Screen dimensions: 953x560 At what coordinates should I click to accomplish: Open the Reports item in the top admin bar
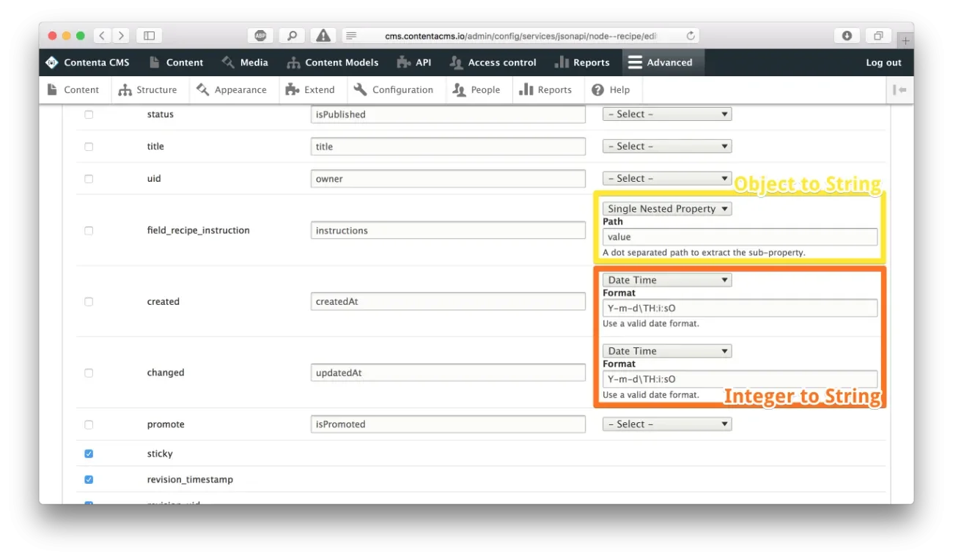(582, 62)
